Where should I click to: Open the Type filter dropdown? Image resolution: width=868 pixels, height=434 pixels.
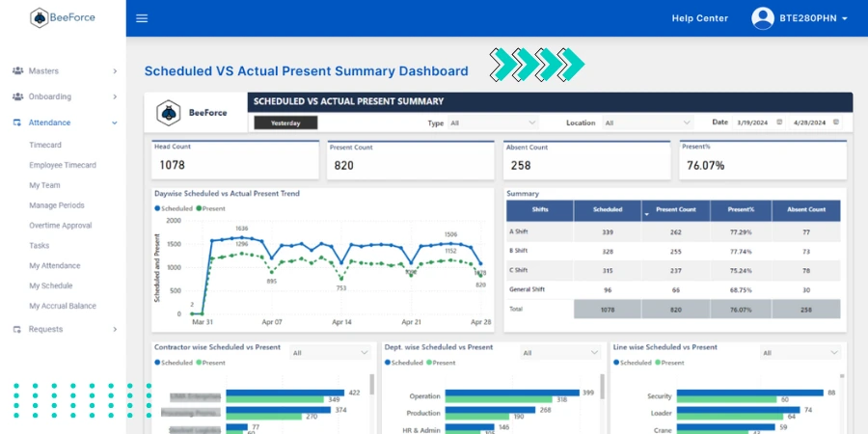pyautogui.click(x=493, y=123)
